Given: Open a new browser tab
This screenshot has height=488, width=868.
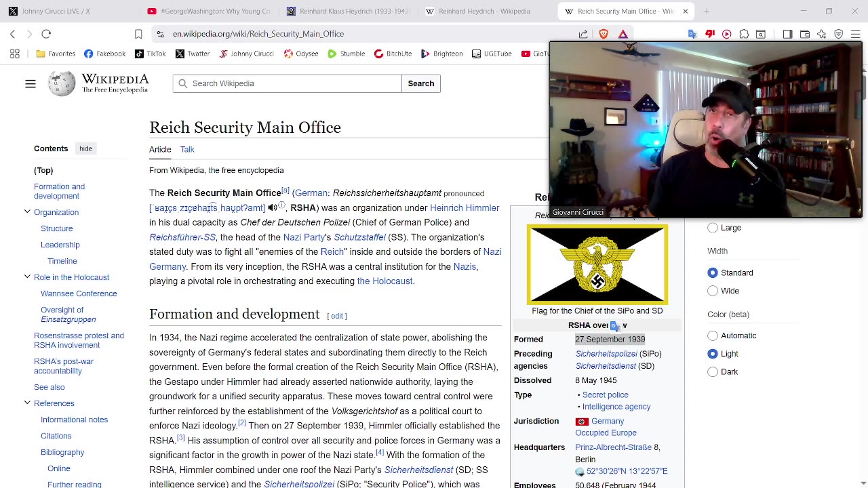Looking at the screenshot, I should click(706, 11).
